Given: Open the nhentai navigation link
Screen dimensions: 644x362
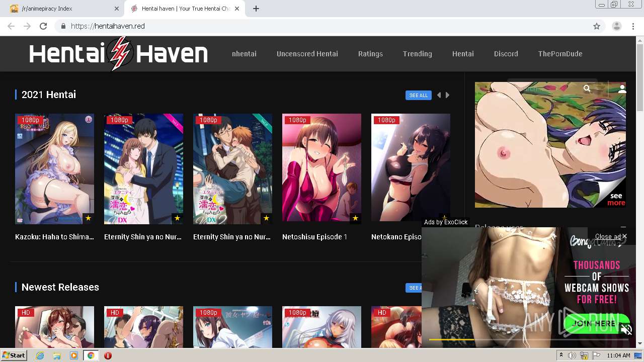Looking at the screenshot, I should click(244, 54).
